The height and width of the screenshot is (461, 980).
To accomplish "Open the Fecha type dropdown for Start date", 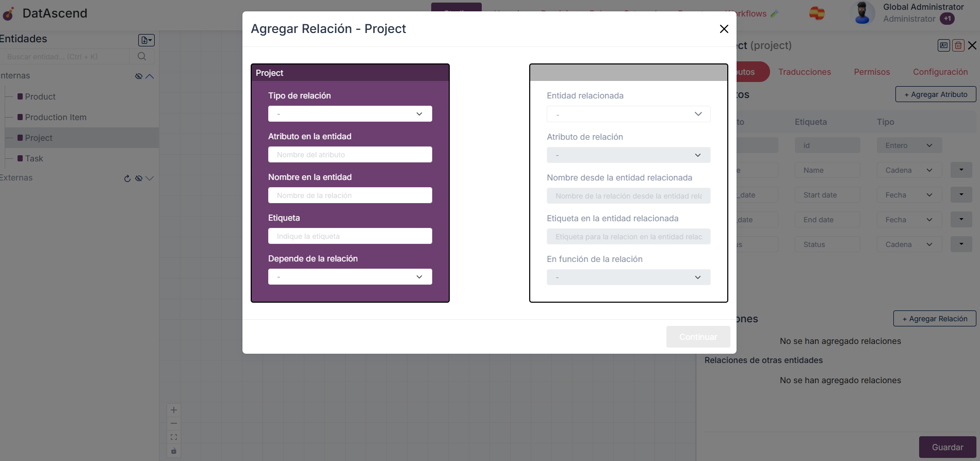I will [x=909, y=195].
